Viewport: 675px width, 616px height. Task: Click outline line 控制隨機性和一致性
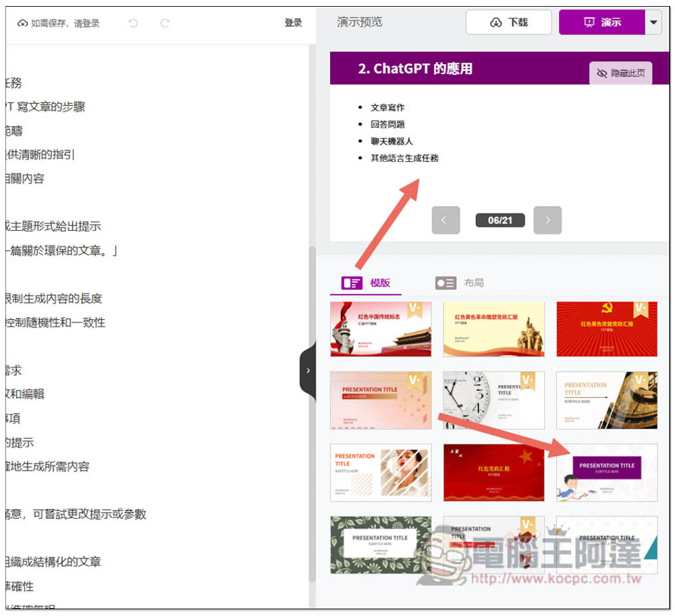pos(55,323)
